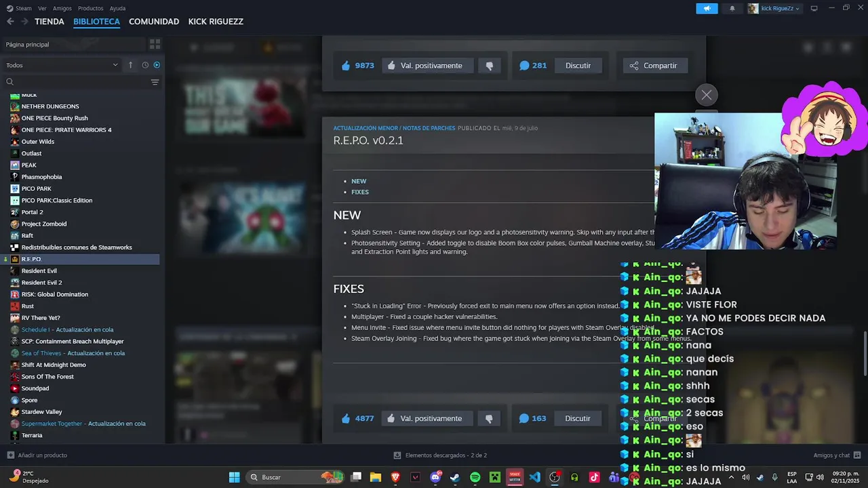Jump to the NEW section link
Image resolution: width=868 pixels, height=488 pixels.
(x=359, y=181)
